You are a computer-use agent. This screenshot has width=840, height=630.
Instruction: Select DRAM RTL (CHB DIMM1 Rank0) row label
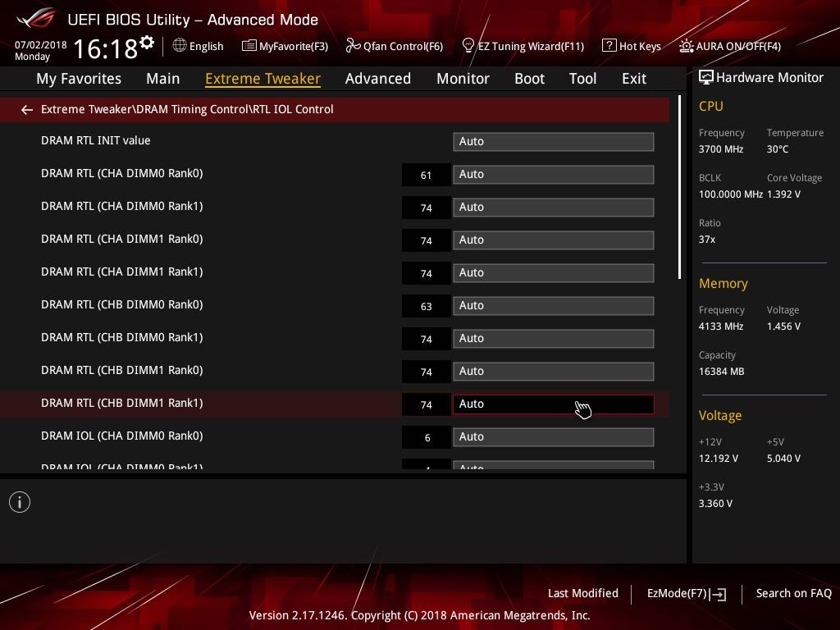click(x=122, y=370)
